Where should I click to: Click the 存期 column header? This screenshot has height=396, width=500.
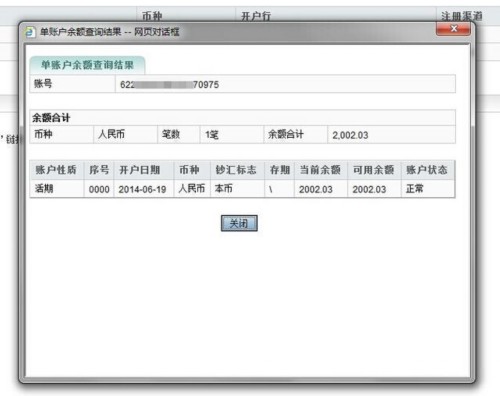click(x=279, y=170)
